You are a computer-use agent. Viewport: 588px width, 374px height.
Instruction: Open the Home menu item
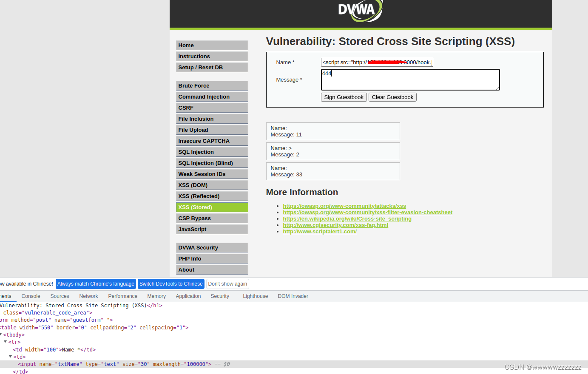coord(212,45)
